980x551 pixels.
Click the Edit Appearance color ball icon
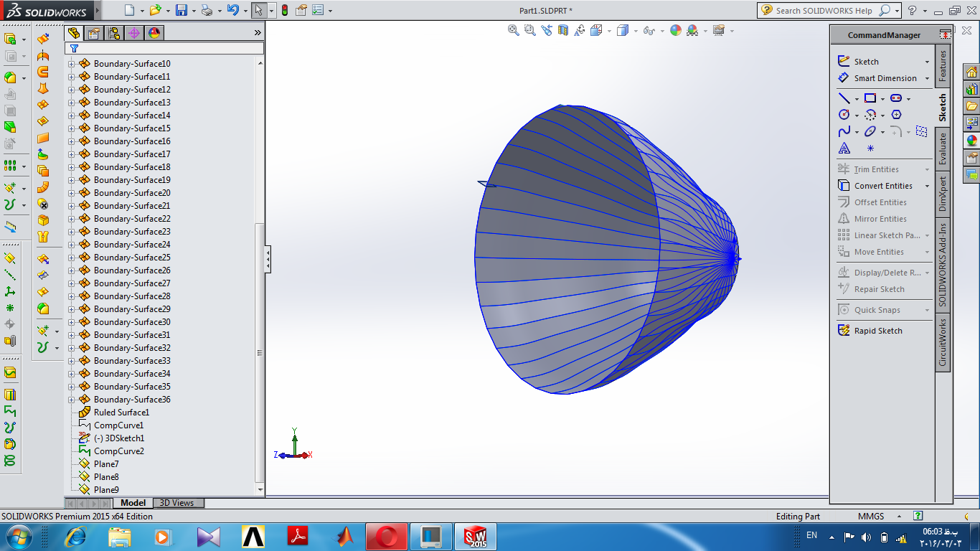pos(675,30)
